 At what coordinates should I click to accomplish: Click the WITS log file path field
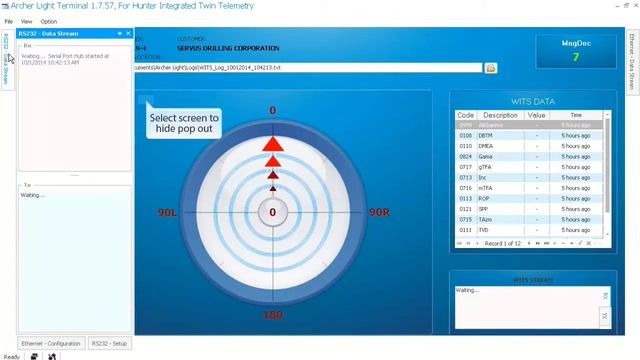pos(308,68)
